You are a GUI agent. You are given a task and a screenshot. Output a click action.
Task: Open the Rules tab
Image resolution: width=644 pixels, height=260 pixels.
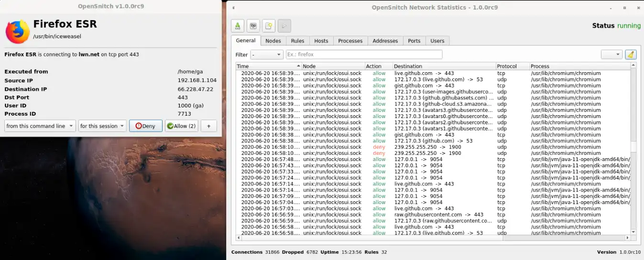tap(297, 41)
